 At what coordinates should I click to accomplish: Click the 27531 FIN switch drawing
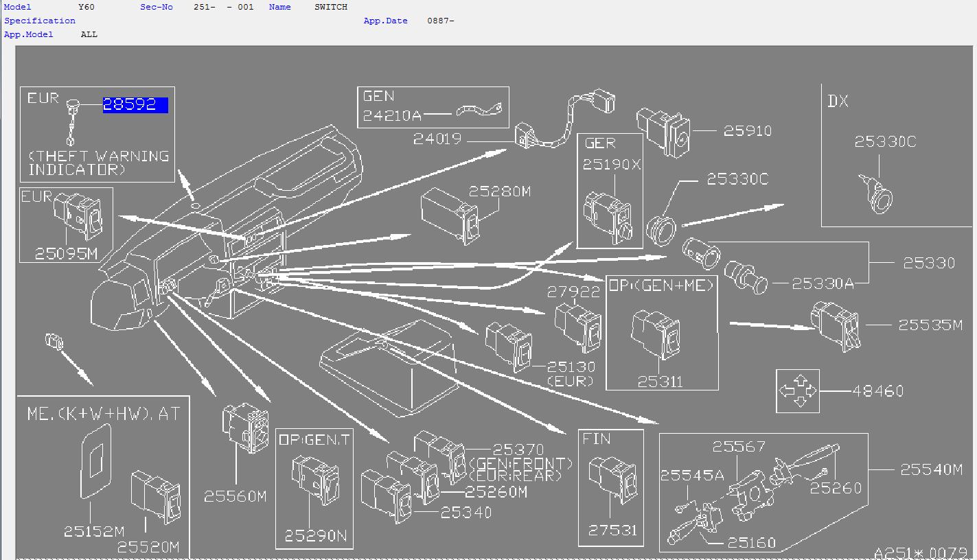(x=612, y=479)
